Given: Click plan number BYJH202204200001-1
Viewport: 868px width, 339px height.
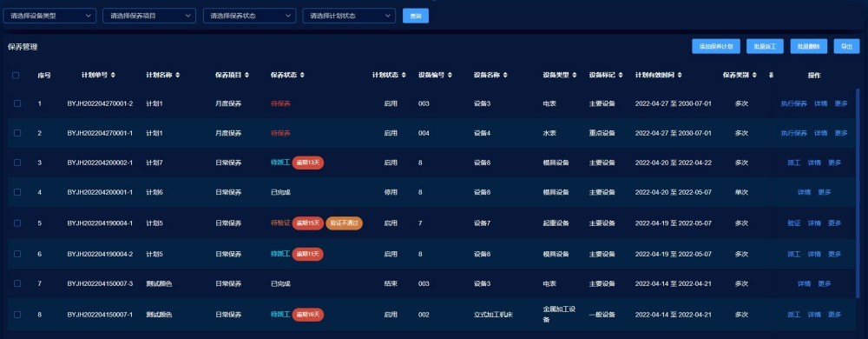Looking at the screenshot, I should (100, 191).
